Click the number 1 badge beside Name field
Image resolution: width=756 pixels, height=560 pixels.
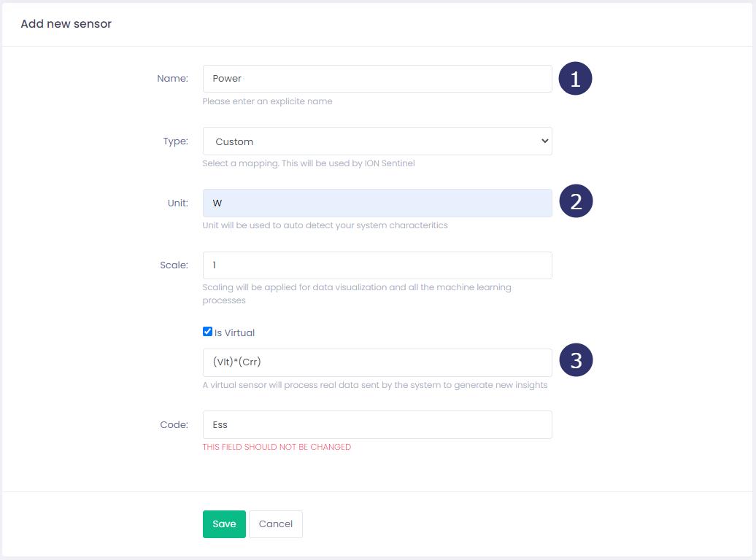[x=575, y=79]
